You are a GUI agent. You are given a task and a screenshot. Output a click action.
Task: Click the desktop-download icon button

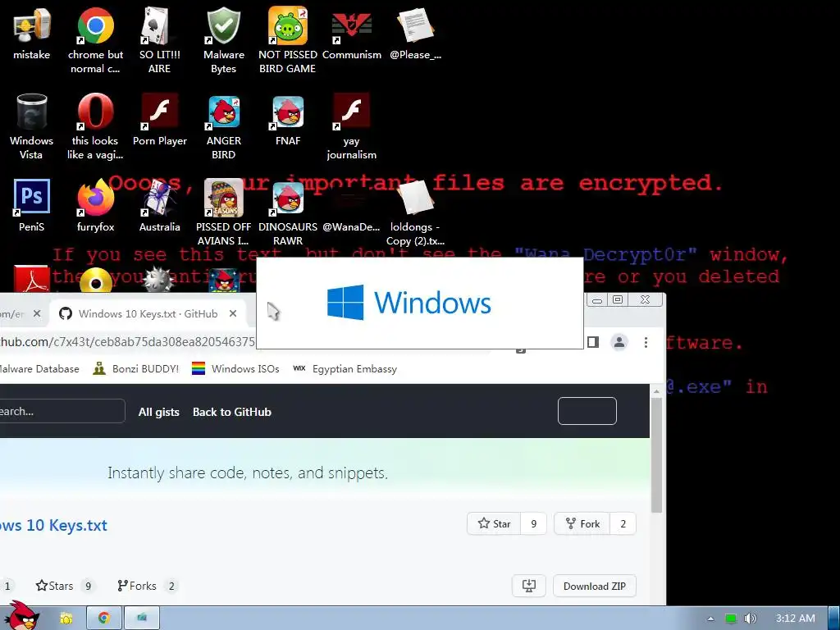click(529, 586)
